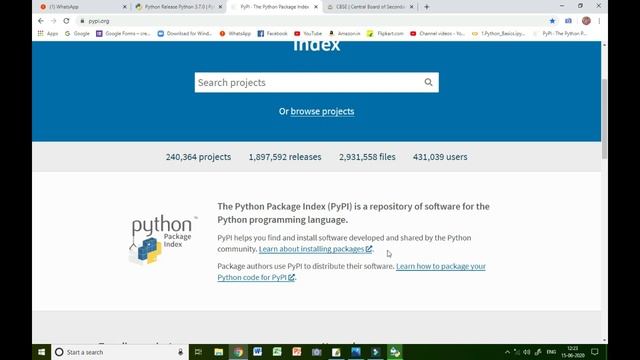Image resolution: width=640 pixels, height=360 pixels.
Task: Click the 240,364 projects statistic
Action: (198, 157)
